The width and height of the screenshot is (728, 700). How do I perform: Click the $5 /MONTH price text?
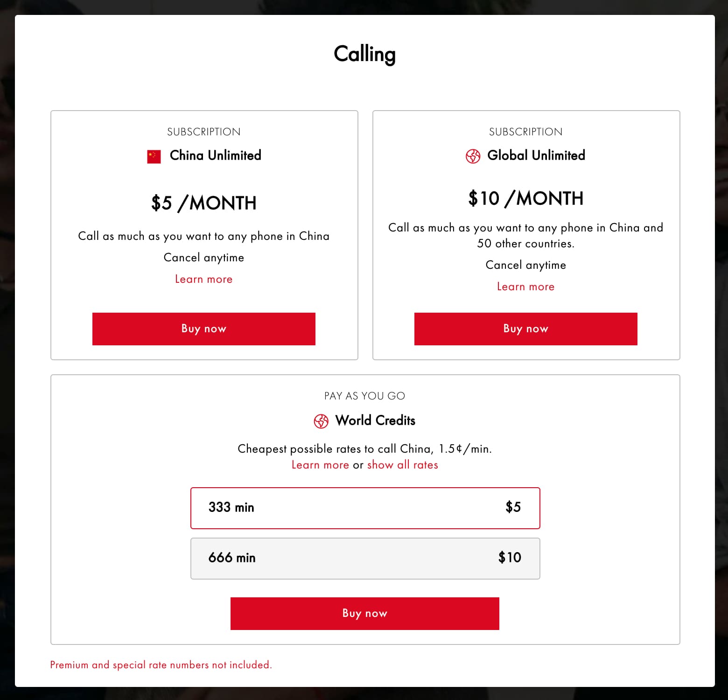pyautogui.click(x=203, y=203)
